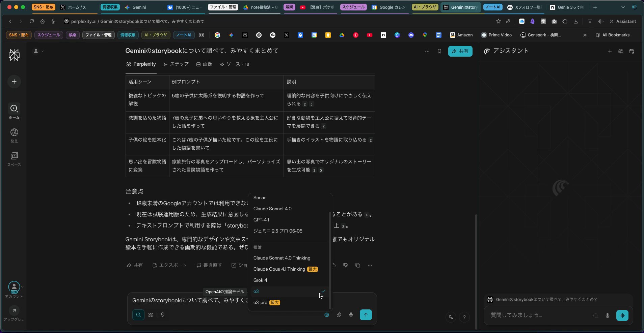Open the スペース spaces page
644x333 pixels.
[14, 159]
